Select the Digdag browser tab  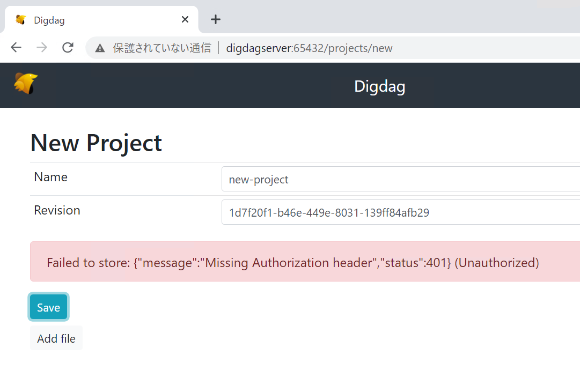101,20
